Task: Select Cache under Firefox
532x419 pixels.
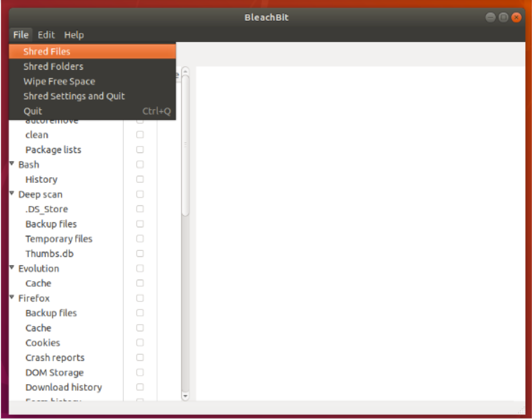Action: click(38, 328)
